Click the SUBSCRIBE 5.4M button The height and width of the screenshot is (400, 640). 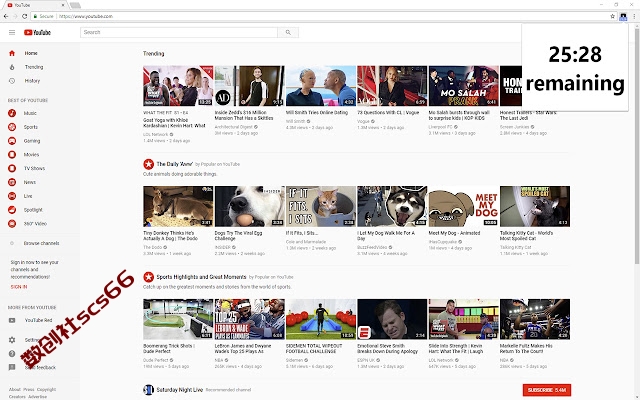coord(547,390)
